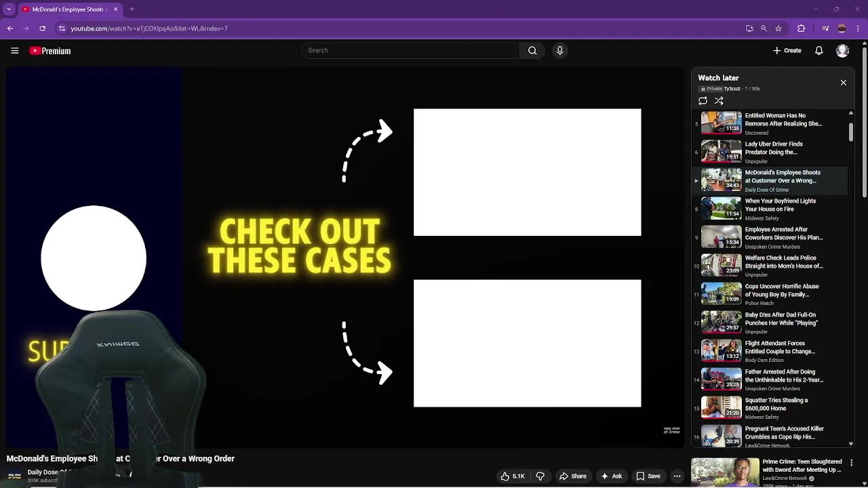Open the browser three-dot menu
The image size is (868, 488).
[x=858, y=28]
